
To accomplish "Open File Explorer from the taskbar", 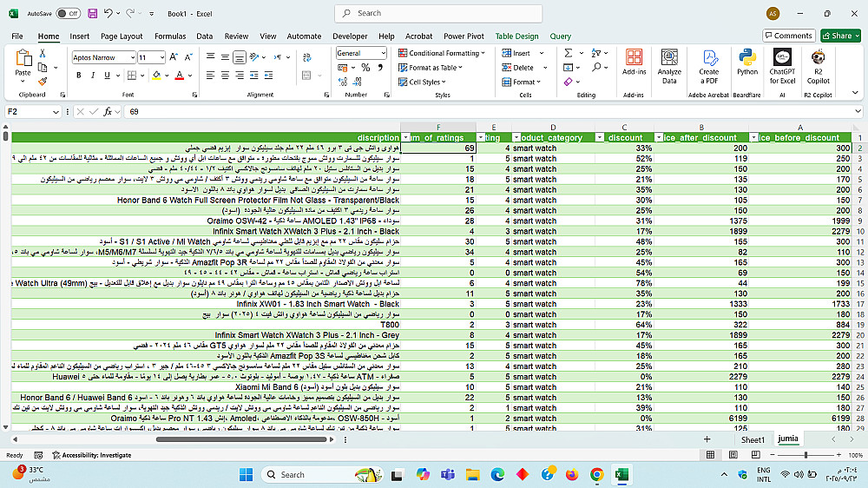I will coord(472,475).
